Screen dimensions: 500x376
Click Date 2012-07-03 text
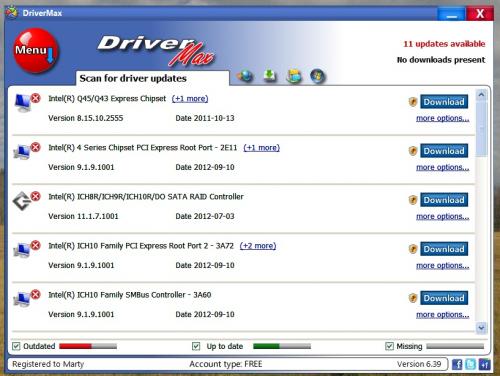205,216
